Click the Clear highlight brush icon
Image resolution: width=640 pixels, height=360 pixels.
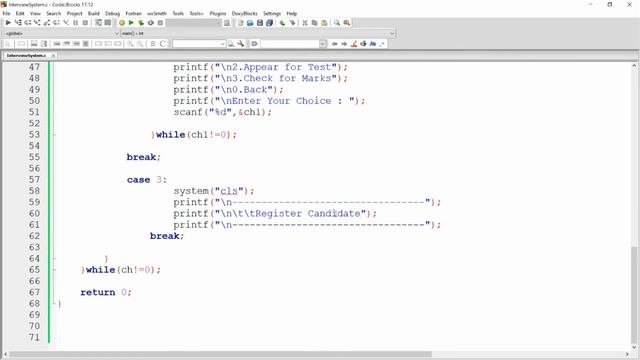pos(354,44)
